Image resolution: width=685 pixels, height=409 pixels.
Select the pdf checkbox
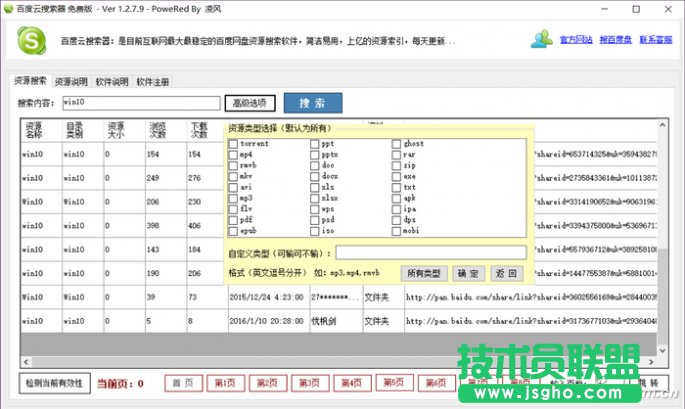233,220
